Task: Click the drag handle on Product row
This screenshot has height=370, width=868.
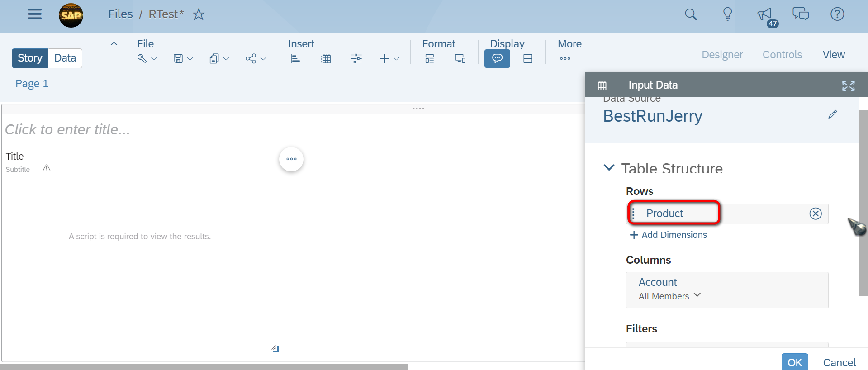Action: (x=633, y=213)
